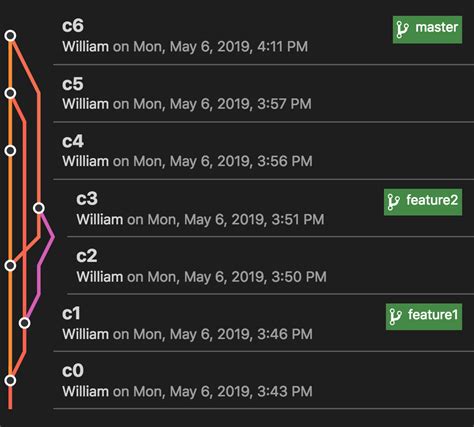Select commit c2 made at 3:50 PM

(270, 266)
